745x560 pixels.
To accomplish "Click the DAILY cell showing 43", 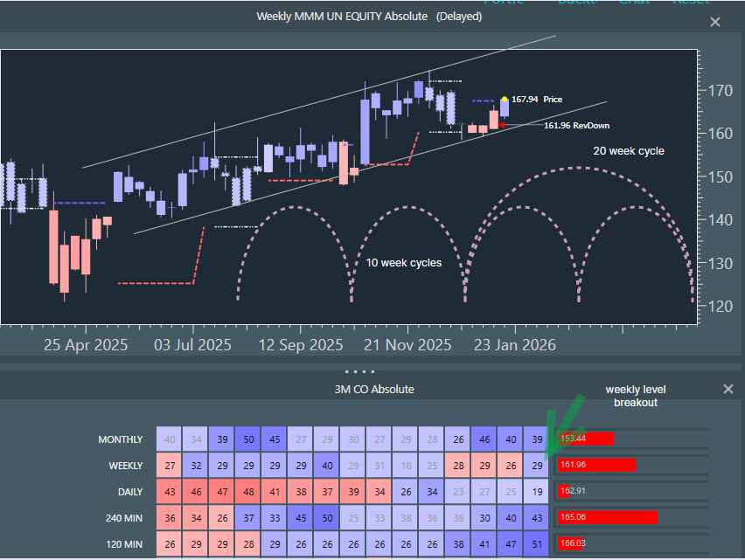I will [170, 492].
